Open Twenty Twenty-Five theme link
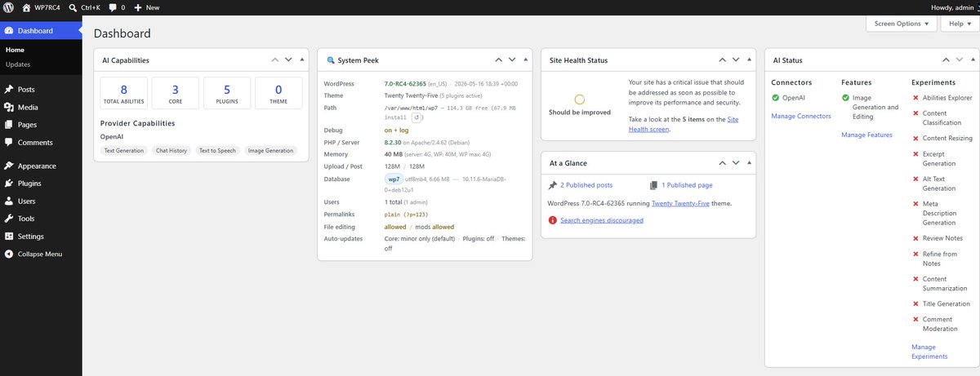 (x=680, y=202)
